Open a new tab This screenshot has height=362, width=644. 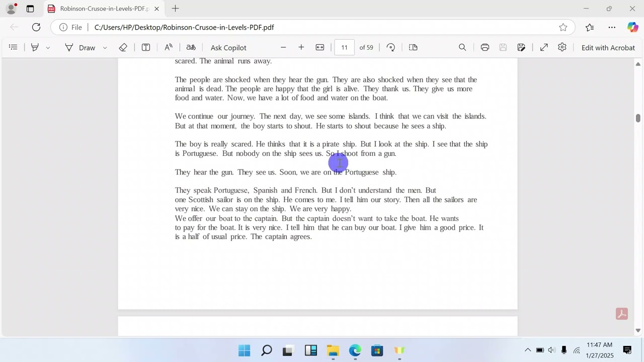point(175,9)
